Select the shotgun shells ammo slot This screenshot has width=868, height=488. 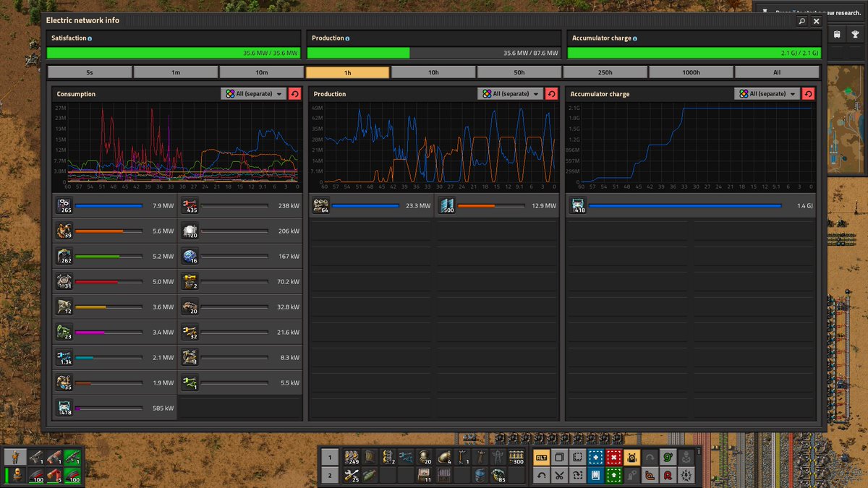click(x=55, y=475)
